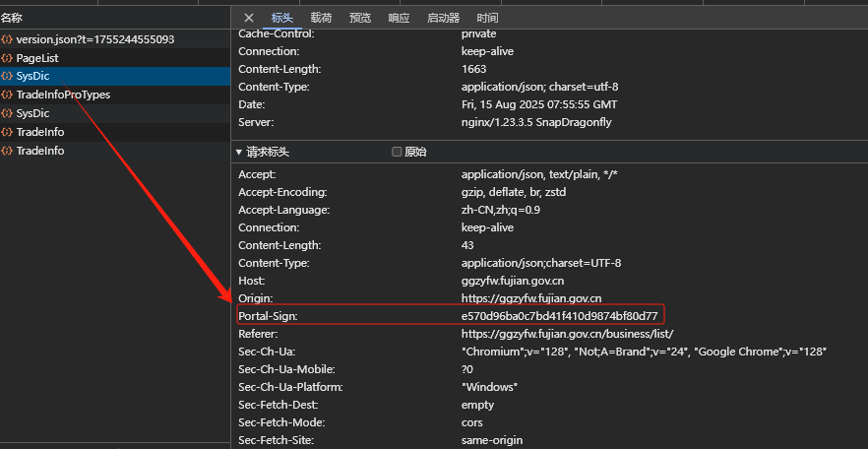
Task: Click the Host value ggzyfw.fujian.gov.cn
Action: [513, 281]
